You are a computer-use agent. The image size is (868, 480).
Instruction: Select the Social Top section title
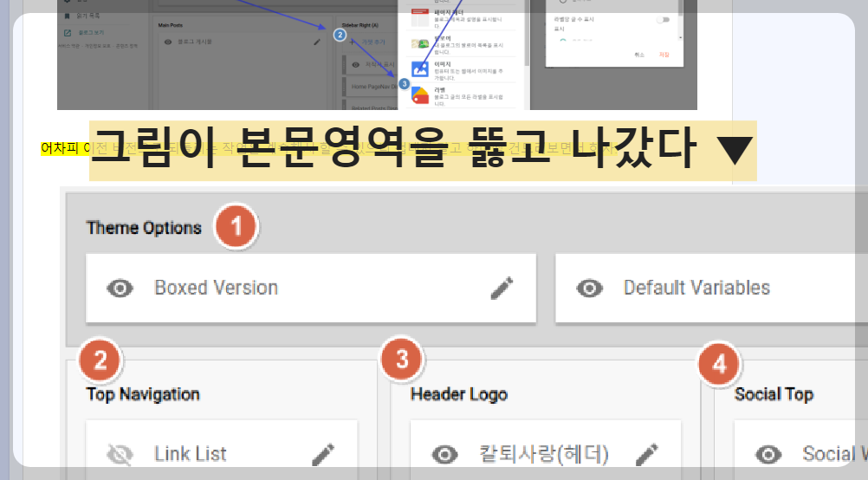774,394
